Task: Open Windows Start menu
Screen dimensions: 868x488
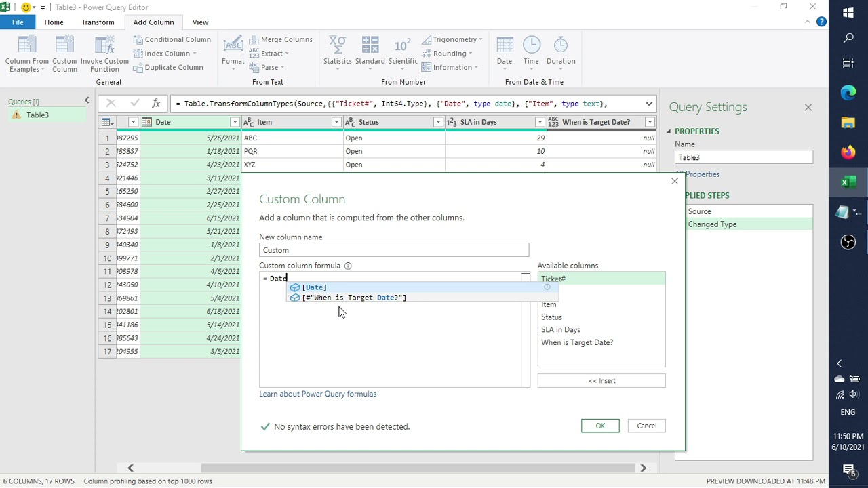Action: pyautogui.click(x=848, y=12)
